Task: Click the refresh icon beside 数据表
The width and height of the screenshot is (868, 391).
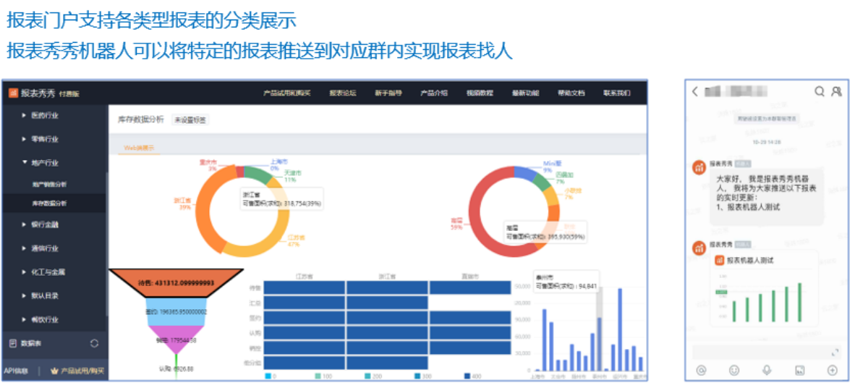Action: (94, 343)
